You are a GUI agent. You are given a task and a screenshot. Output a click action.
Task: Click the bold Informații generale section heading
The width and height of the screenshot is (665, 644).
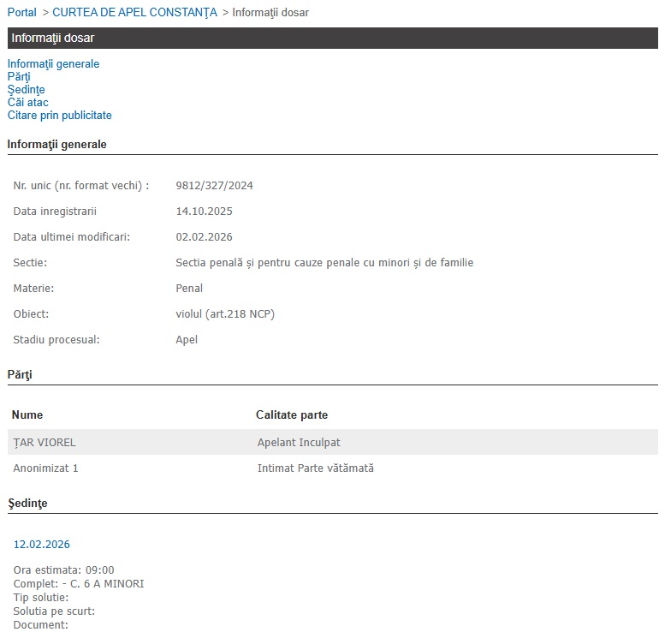pyautogui.click(x=56, y=145)
